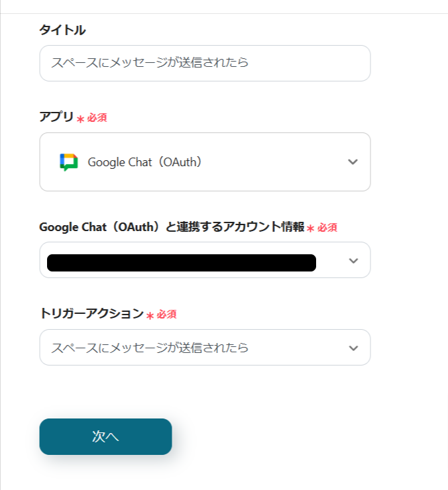The image size is (448, 490).
Task: Open the account info dropdown arrow
Action: click(353, 261)
